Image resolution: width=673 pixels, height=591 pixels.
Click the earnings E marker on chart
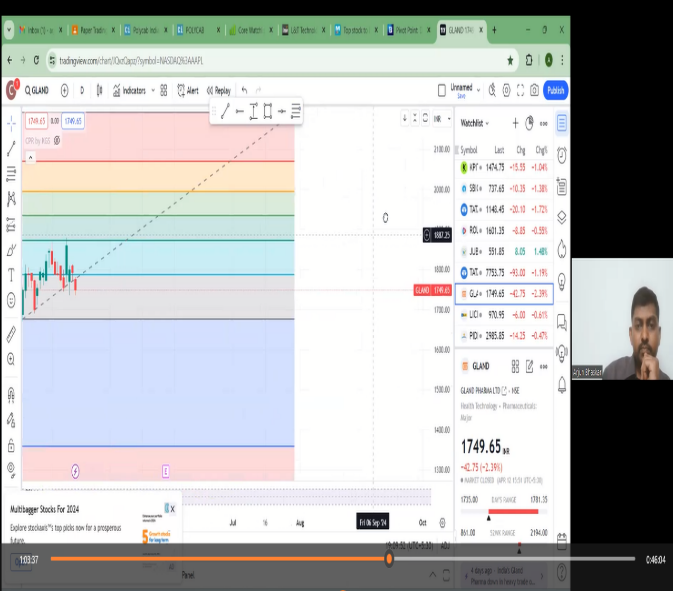pos(166,471)
